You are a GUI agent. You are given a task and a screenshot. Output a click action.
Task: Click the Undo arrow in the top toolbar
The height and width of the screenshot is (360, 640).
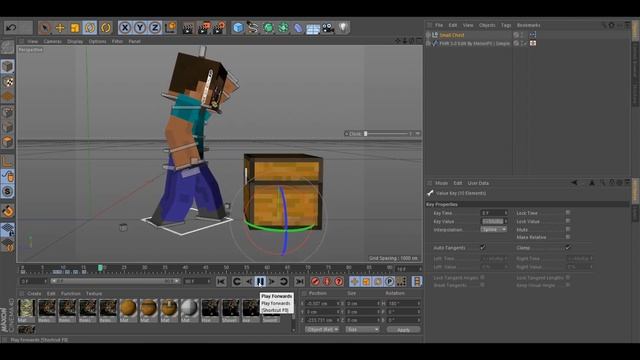coord(11,28)
